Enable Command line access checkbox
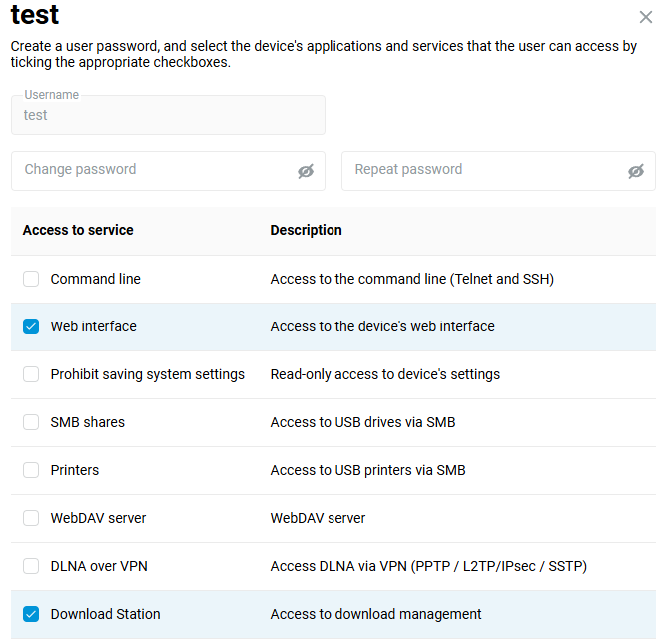 (31, 279)
